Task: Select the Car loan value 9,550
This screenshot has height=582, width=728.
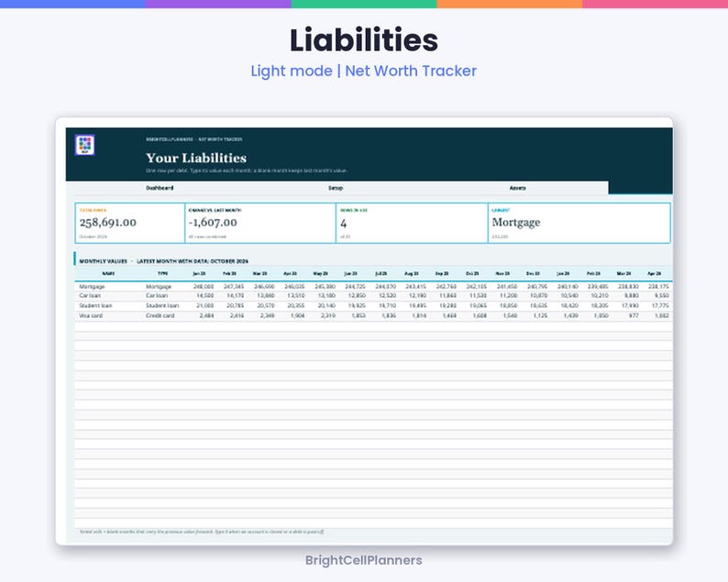Action: 662,296
